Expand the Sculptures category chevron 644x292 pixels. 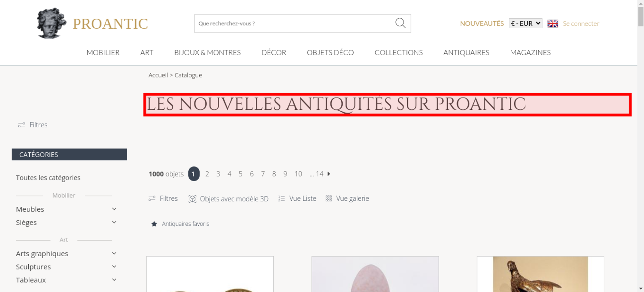tap(114, 267)
